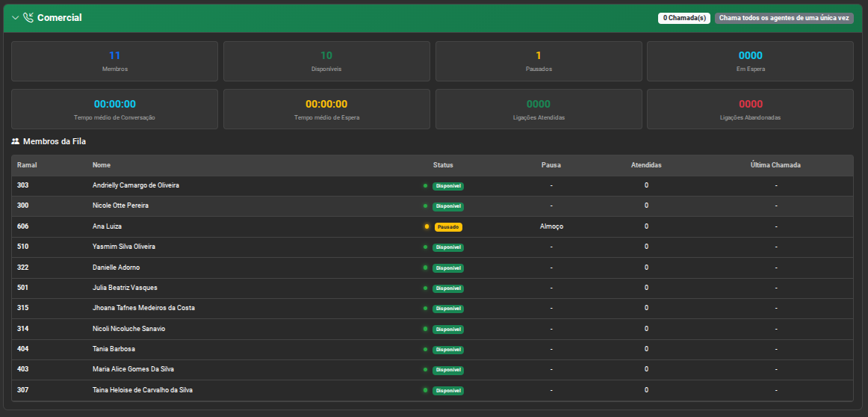
Task: Sort by the Ramal column header
Action: (27, 165)
